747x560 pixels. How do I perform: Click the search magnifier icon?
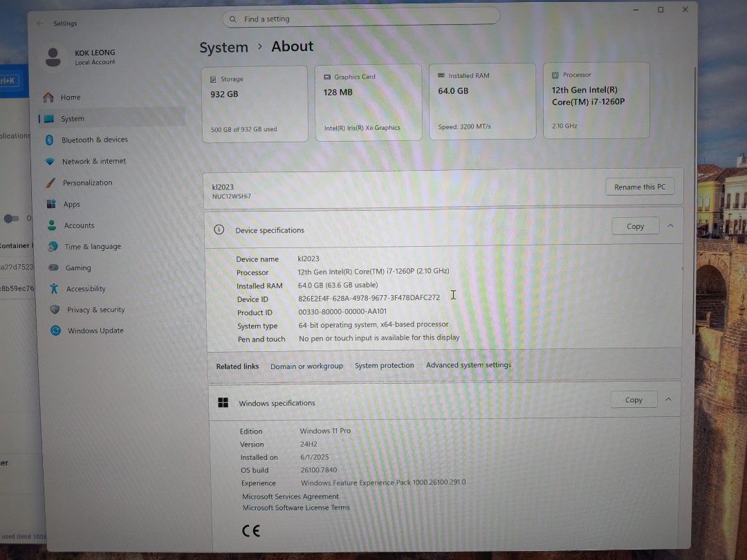[x=233, y=19]
